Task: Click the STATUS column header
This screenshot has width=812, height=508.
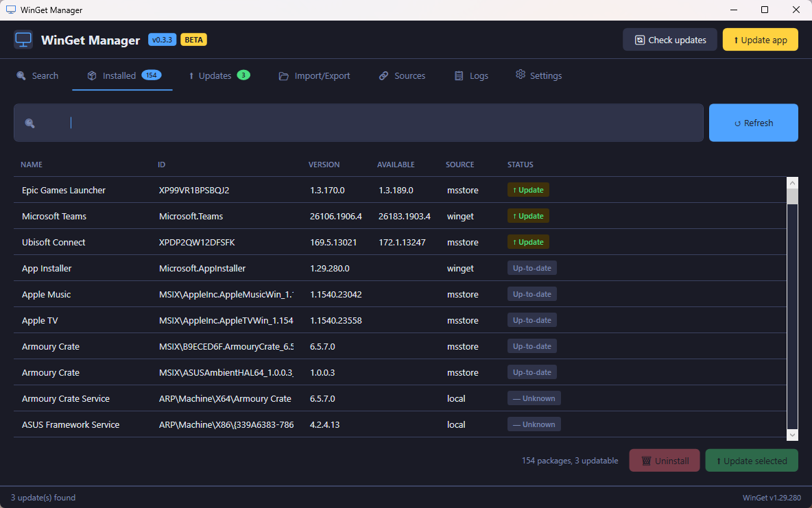Action: [521, 165]
